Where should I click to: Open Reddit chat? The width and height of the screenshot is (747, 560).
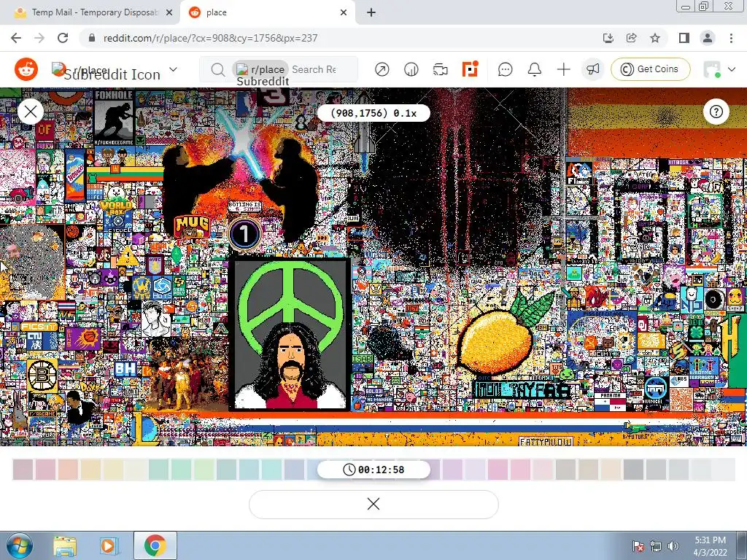pyautogui.click(x=505, y=69)
